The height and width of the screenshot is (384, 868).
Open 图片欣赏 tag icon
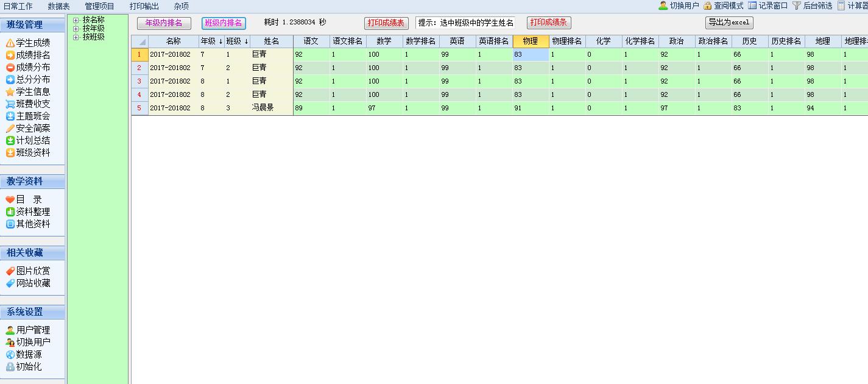click(x=10, y=271)
